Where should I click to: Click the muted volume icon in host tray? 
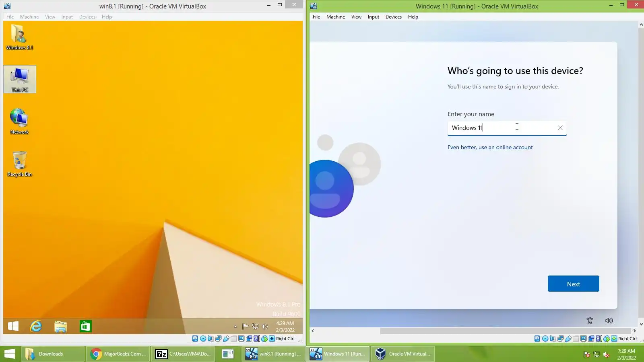click(x=606, y=354)
